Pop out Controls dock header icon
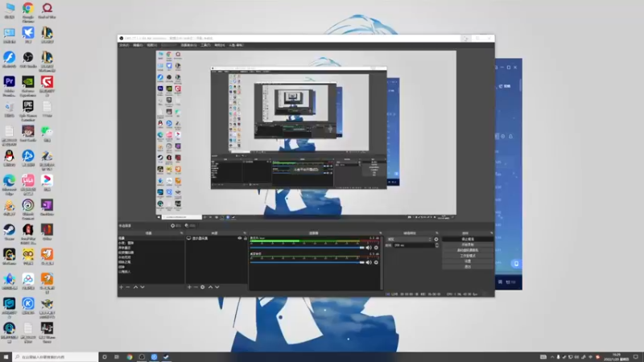This screenshot has width=644, height=362. (x=491, y=233)
